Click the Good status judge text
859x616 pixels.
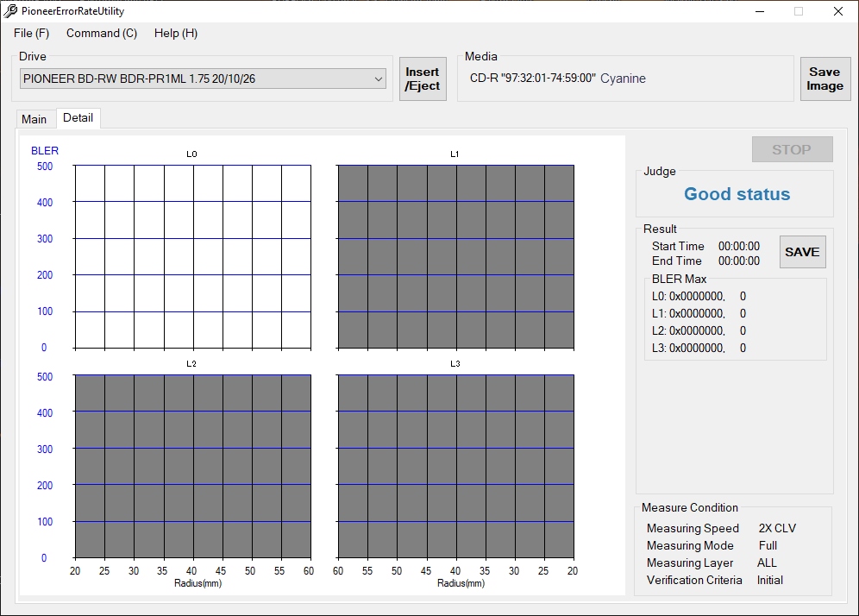737,194
